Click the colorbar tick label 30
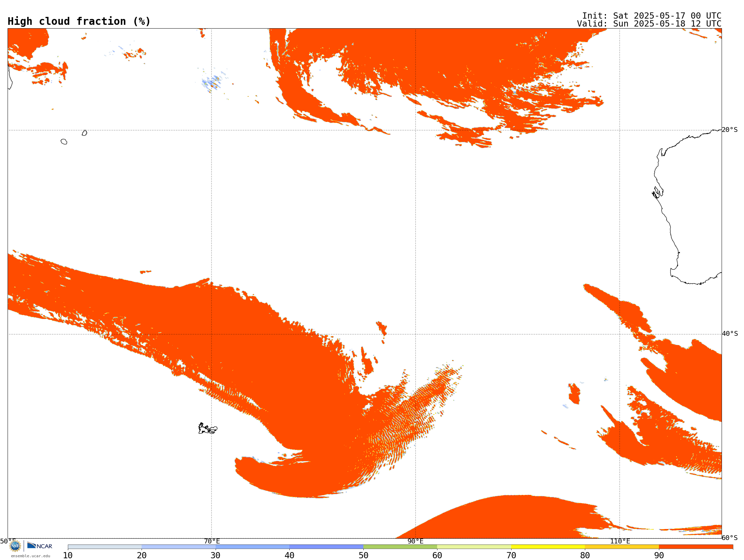Image resolution: width=744 pixels, height=560 pixels. click(x=216, y=556)
